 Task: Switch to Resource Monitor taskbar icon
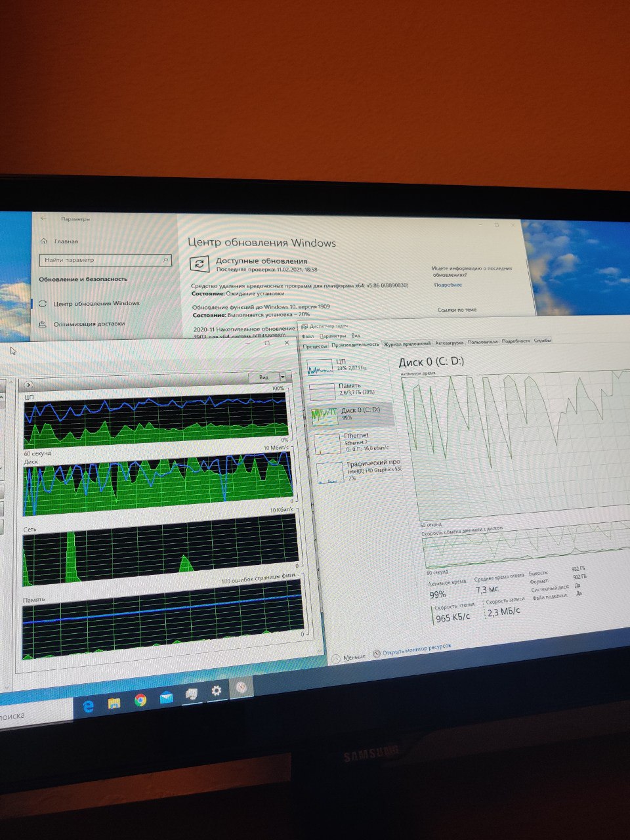(x=241, y=688)
